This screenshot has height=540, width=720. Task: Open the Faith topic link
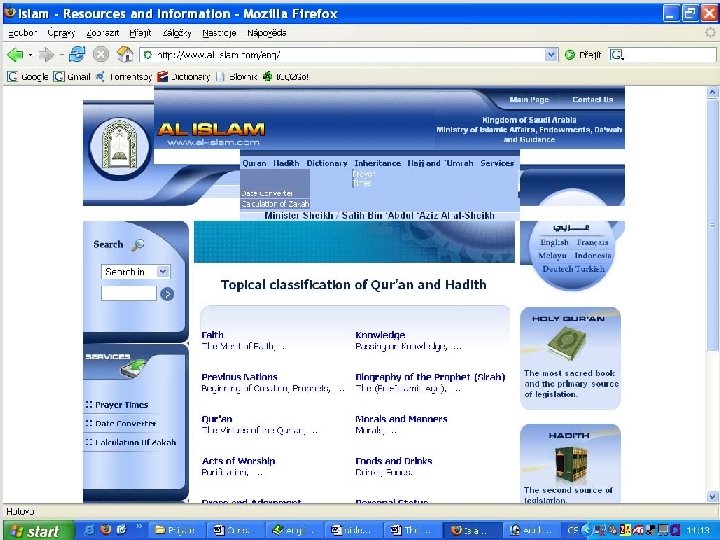coord(213,335)
